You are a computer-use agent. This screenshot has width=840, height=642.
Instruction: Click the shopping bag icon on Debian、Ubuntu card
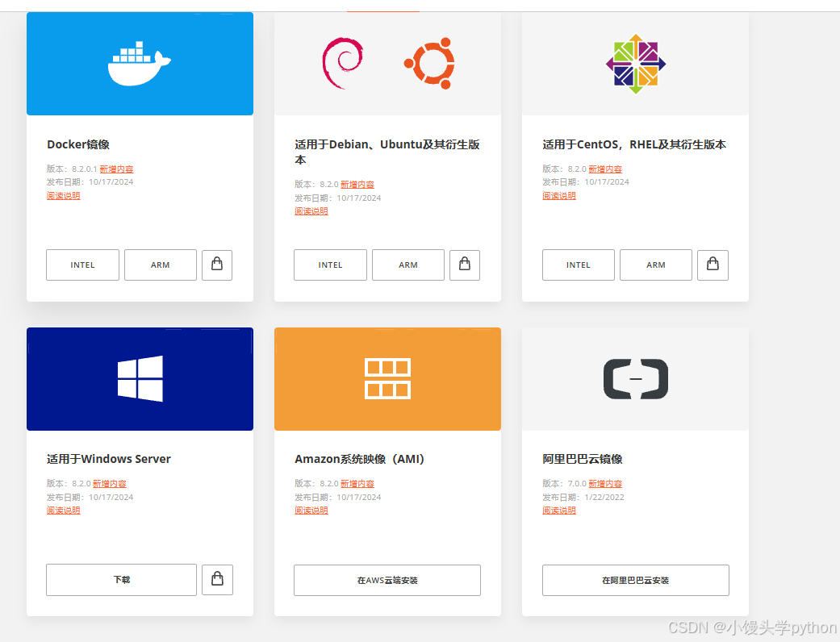pos(465,265)
